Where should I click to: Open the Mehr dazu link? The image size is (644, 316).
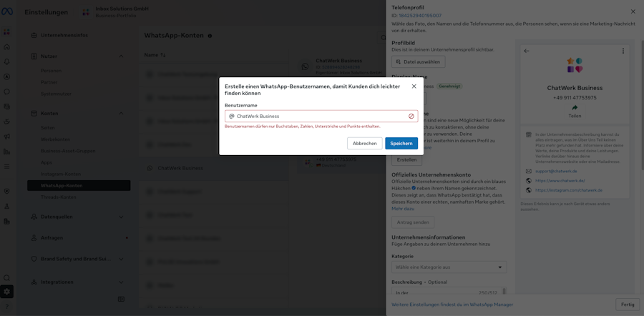tap(403, 209)
